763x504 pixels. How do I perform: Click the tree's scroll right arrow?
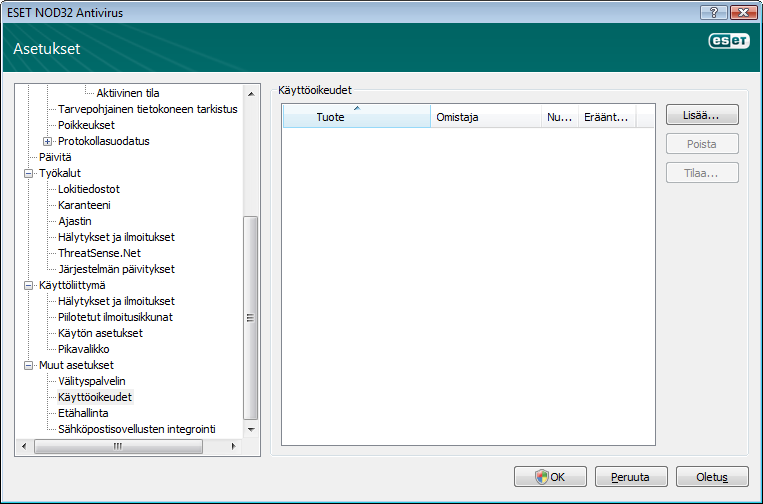pyautogui.click(x=234, y=446)
